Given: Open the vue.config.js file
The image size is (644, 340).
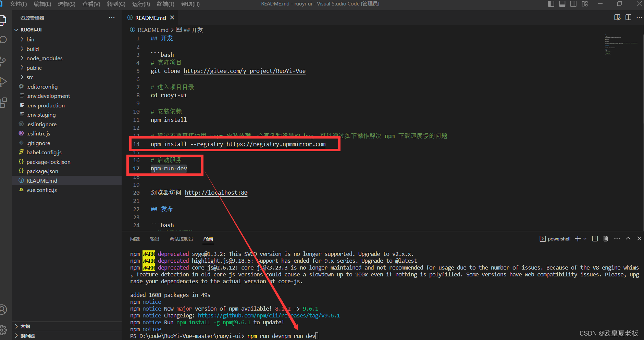Looking at the screenshot, I should (67, 190).
